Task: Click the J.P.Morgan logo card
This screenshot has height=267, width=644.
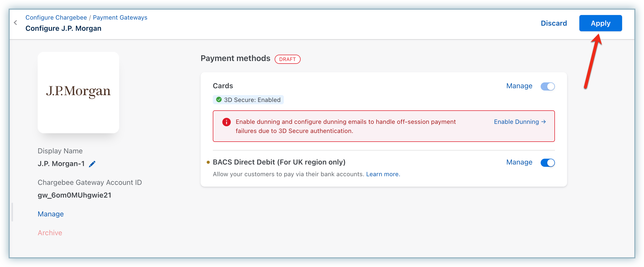Action: click(x=78, y=93)
